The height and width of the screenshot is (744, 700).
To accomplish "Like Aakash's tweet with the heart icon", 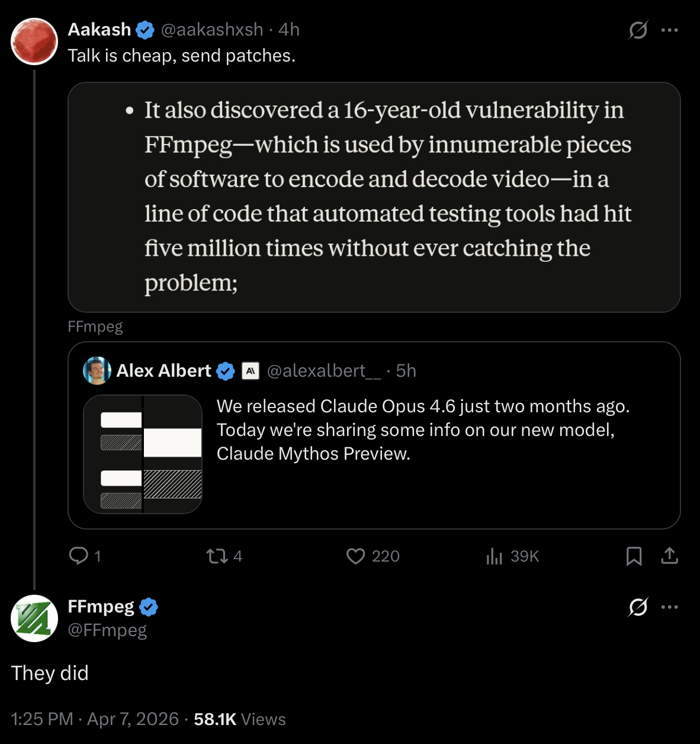I will point(355,556).
